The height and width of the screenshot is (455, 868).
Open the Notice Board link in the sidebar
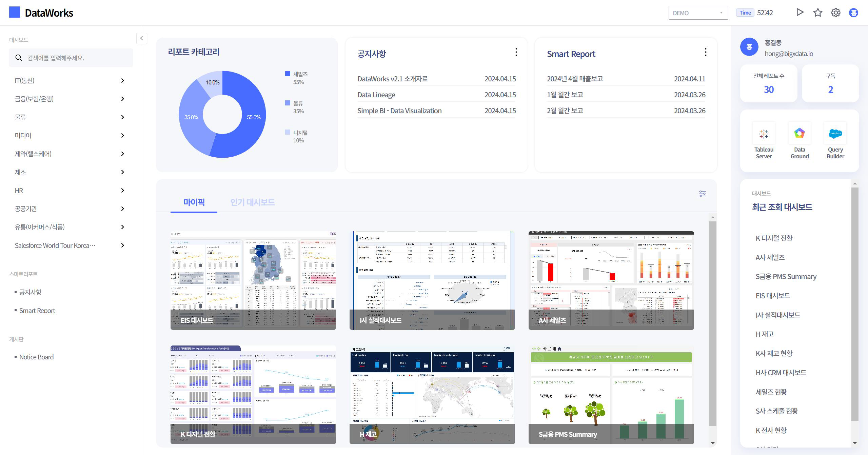(36, 357)
